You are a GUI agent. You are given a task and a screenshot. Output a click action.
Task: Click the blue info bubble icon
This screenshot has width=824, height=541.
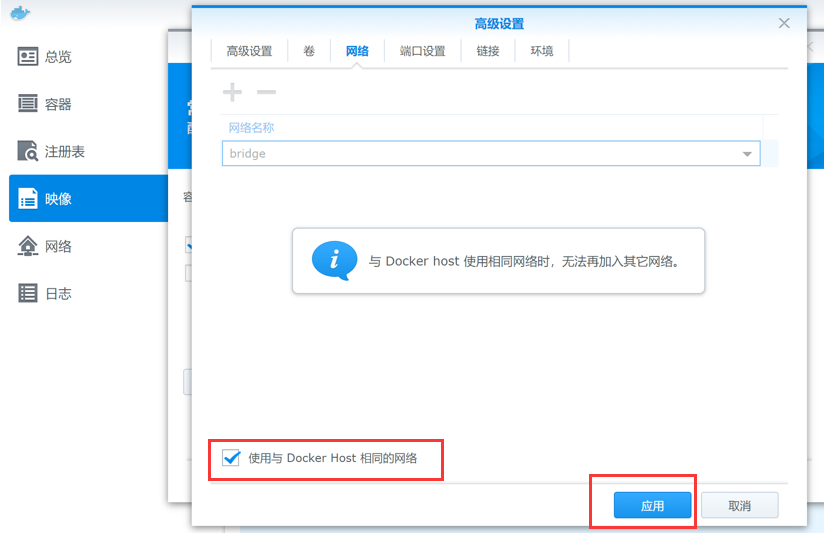pyautogui.click(x=334, y=260)
